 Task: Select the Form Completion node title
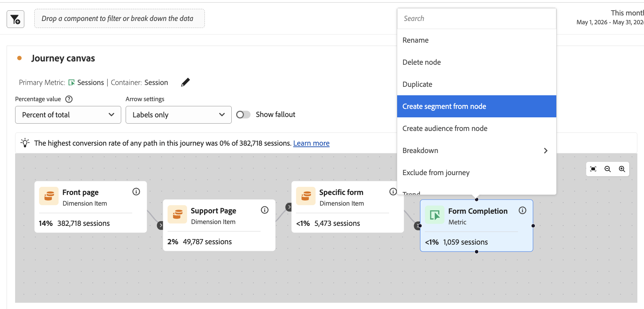478,211
